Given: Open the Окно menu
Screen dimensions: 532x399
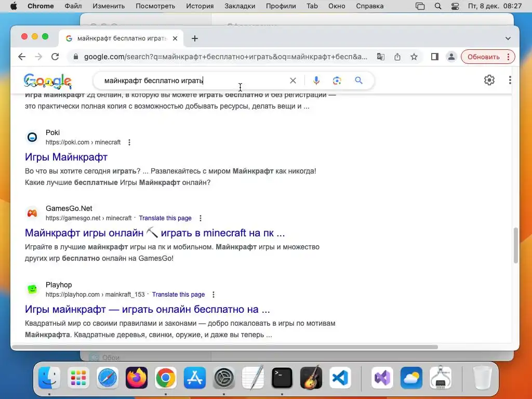Looking at the screenshot, I should pos(337,6).
